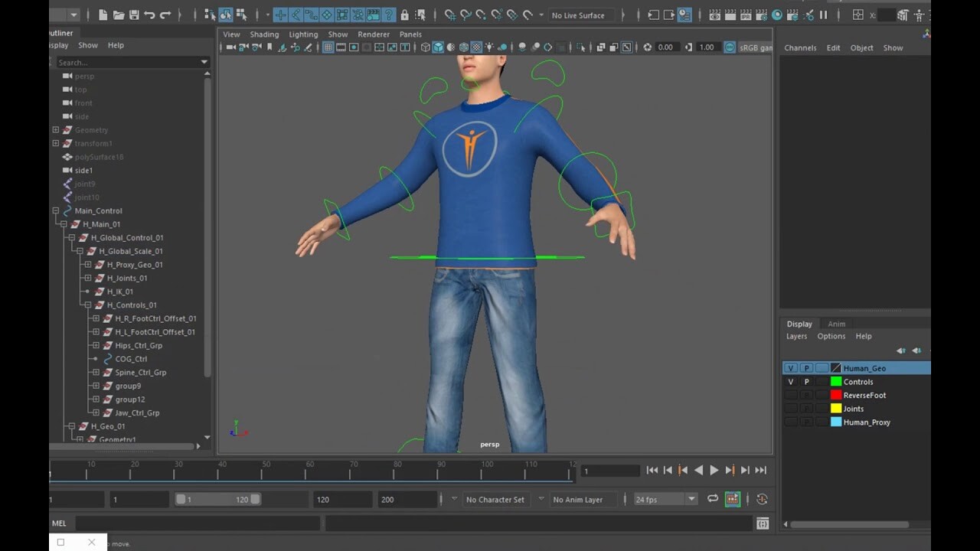
Task: Jump to the end of playback range
Action: 760,471
